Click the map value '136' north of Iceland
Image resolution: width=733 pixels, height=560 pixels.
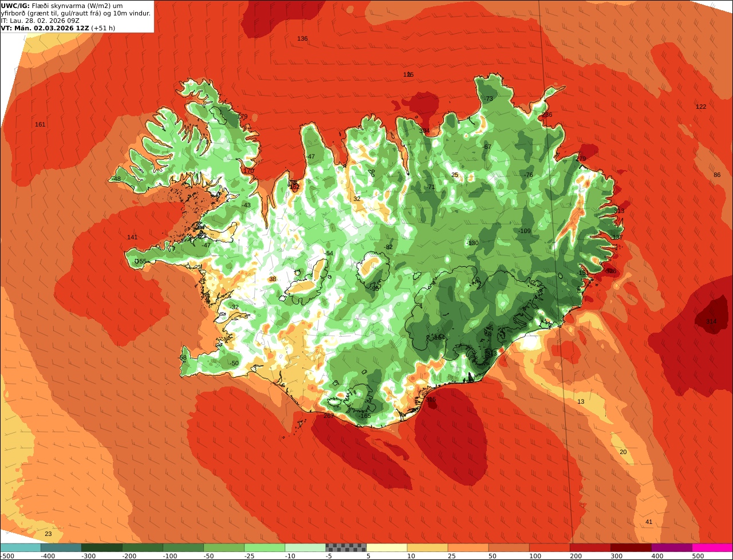[302, 38]
